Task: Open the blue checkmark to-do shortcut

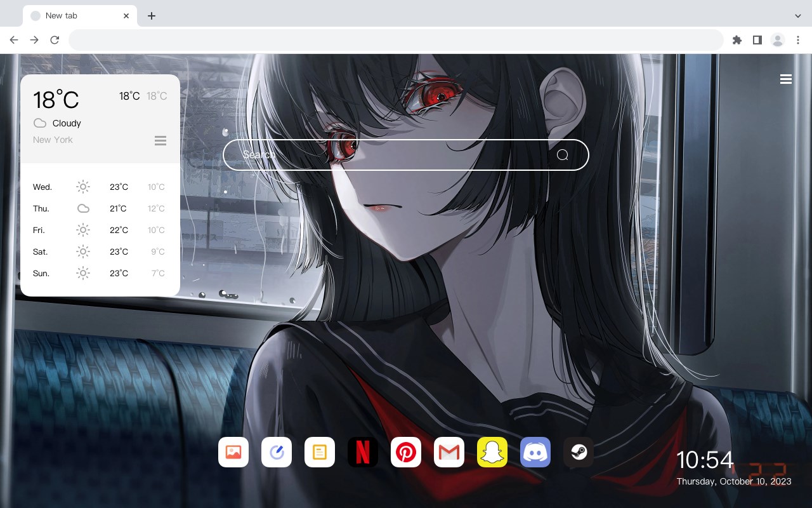Action: coord(277,452)
